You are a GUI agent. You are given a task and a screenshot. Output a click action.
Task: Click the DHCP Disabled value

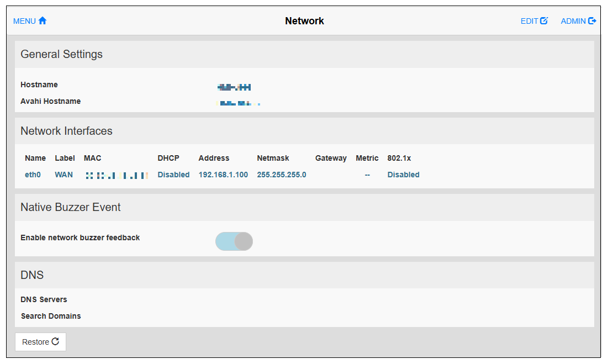[173, 175]
